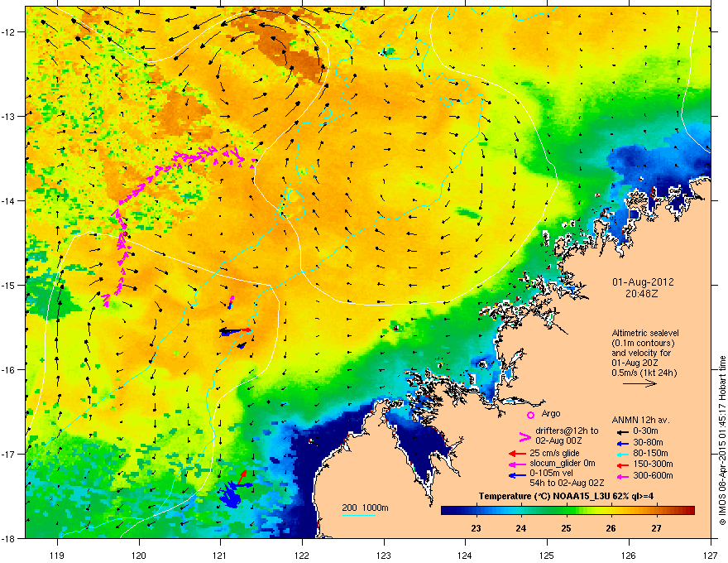Click the dark red end of temperature colorbar
The width and height of the screenshot is (728, 563).
[x=690, y=511]
